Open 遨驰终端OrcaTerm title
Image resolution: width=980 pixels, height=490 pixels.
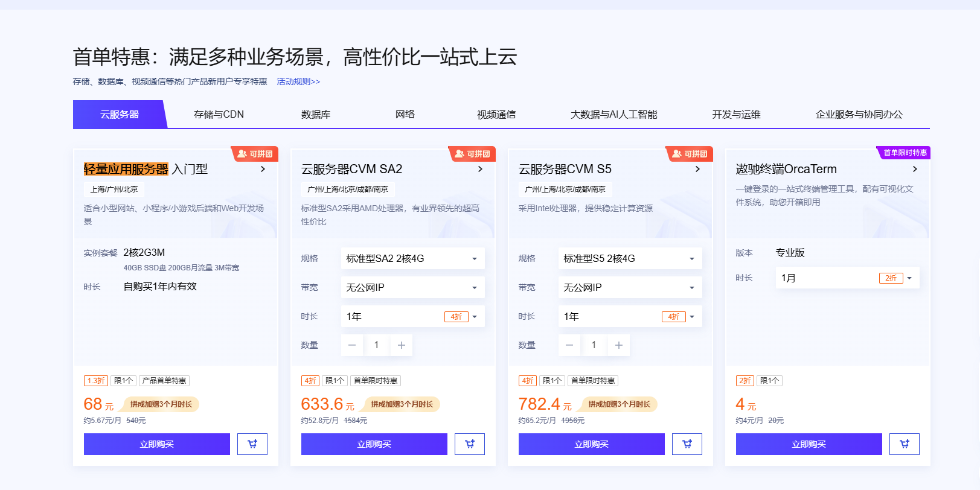click(x=786, y=169)
